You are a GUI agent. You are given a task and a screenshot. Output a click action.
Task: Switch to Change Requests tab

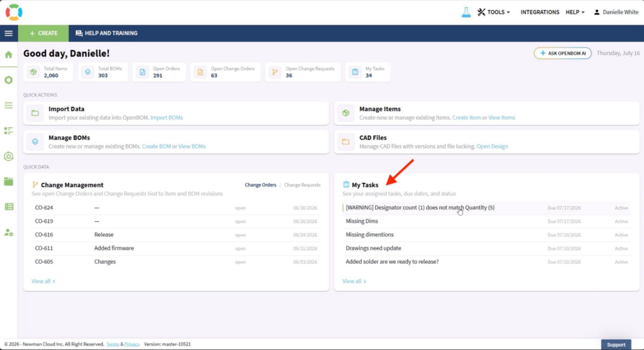click(303, 185)
